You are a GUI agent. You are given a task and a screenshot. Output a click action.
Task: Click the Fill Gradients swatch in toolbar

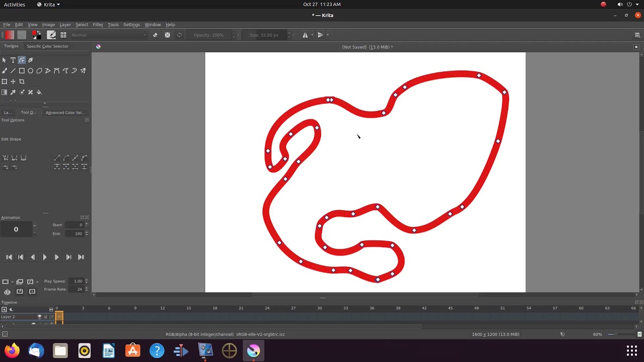point(9,35)
